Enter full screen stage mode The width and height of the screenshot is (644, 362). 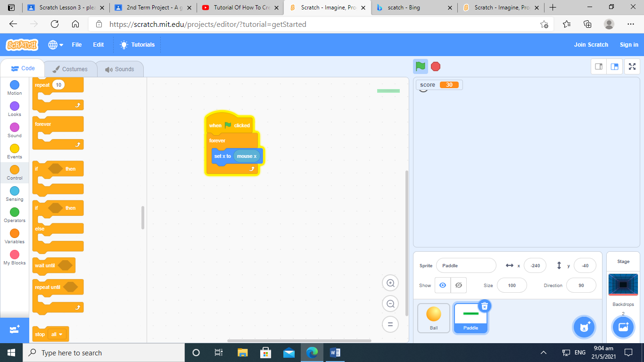632,67
